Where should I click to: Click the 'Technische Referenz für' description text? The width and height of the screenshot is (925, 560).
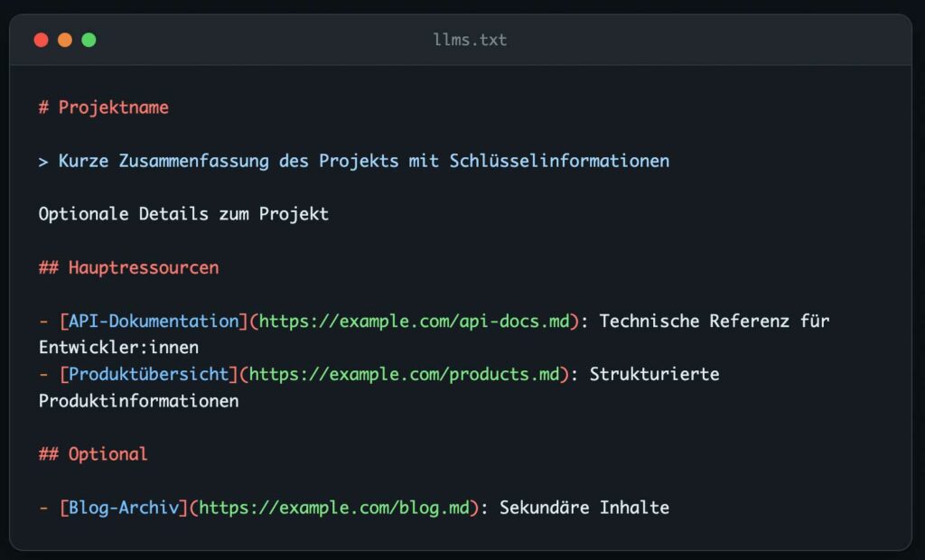714,321
